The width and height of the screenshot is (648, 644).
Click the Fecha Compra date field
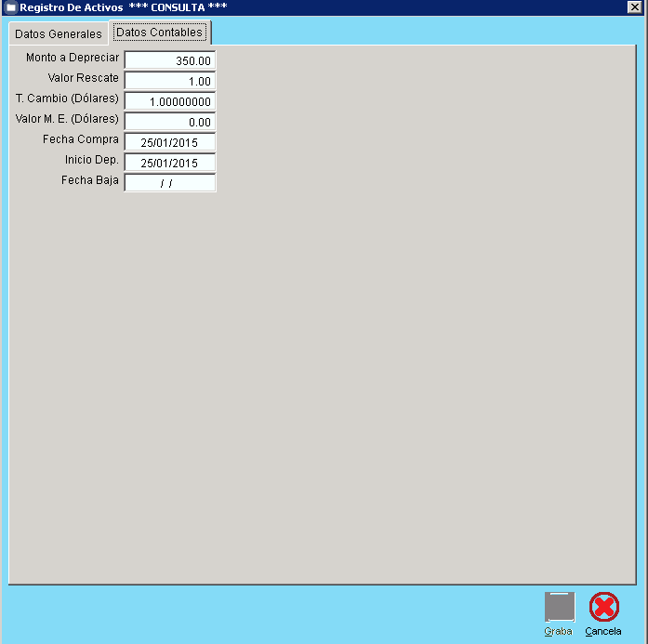(170, 142)
